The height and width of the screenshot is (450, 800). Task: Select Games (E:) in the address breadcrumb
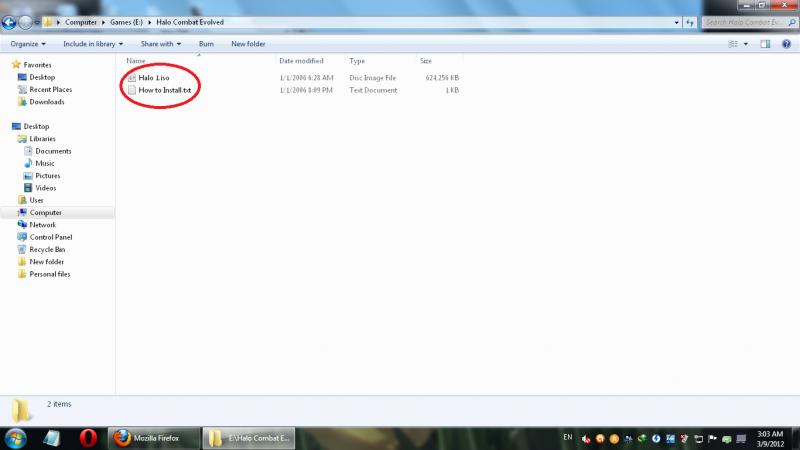click(x=127, y=22)
